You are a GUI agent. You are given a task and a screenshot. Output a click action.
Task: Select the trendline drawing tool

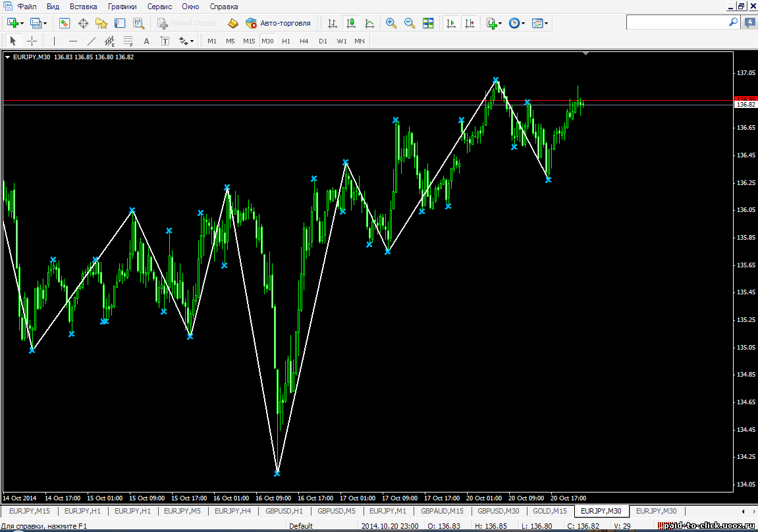(x=92, y=41)
